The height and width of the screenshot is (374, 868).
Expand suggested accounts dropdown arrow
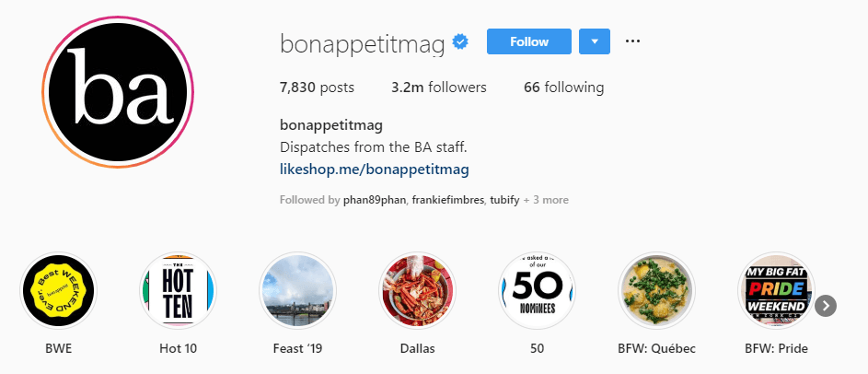(x=595, y=41)
